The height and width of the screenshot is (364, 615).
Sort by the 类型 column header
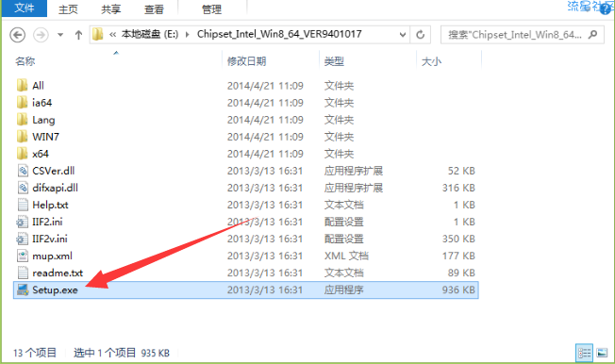[x=334, y=61]
